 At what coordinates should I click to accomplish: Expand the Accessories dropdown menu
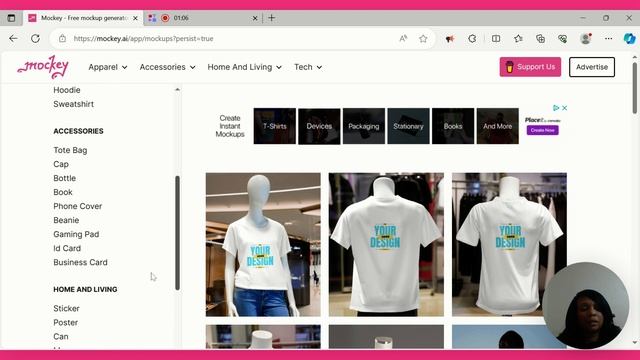coord(167,67)
